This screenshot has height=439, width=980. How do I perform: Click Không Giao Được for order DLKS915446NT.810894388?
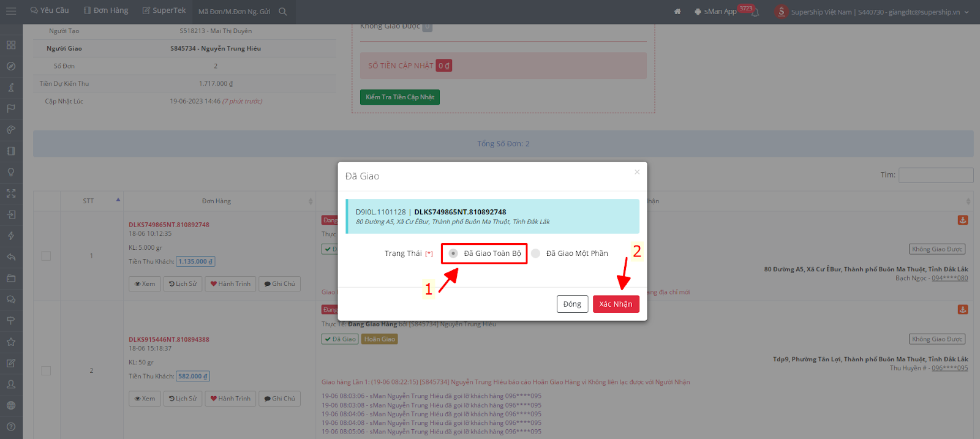937,339
